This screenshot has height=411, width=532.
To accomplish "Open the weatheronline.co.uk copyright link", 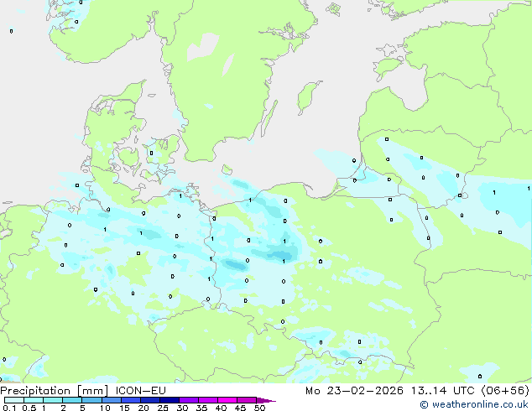I will pos(474,404).
